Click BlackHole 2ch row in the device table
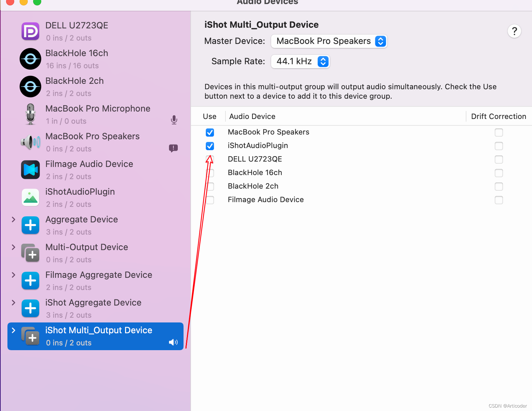The width and height of the screenshot is (532, 411). (361, 187)
